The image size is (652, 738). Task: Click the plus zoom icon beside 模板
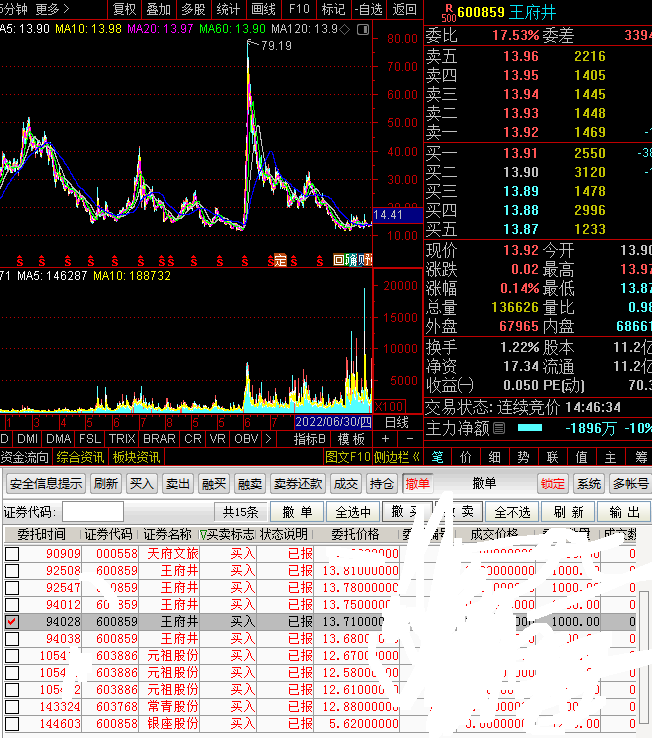coord(385,439)
